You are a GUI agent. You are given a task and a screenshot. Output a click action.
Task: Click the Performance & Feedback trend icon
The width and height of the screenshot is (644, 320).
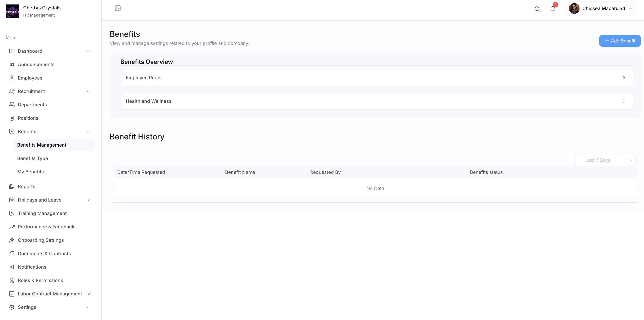click(x=12, y=227)
